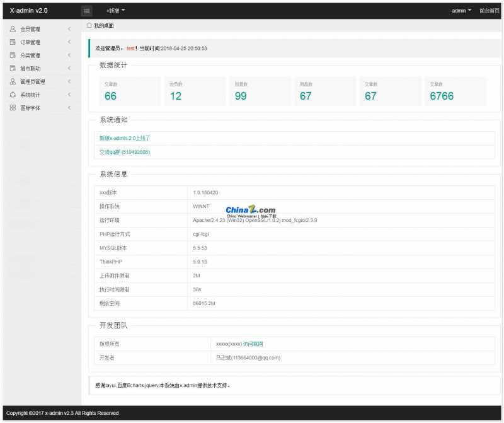The height and width of the screenshot is (423, 504).
Task: Click the 图标字体 grid icon in sidebar
Action: point(13,108)
